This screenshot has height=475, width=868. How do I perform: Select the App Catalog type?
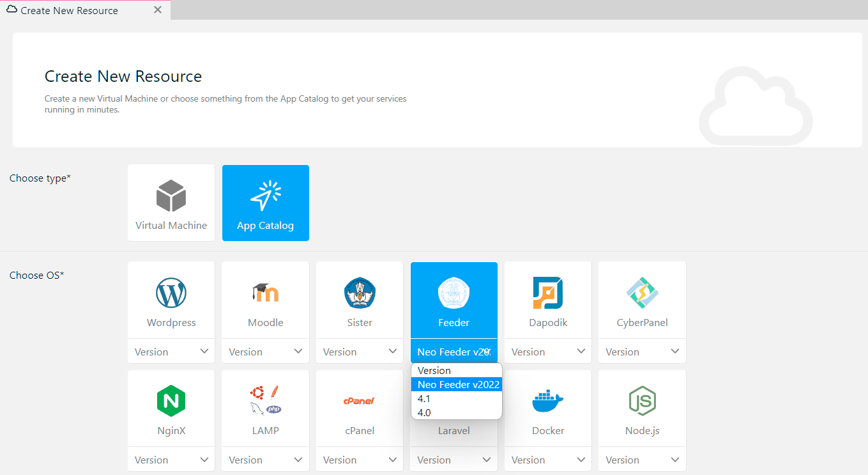click(265, 203)
